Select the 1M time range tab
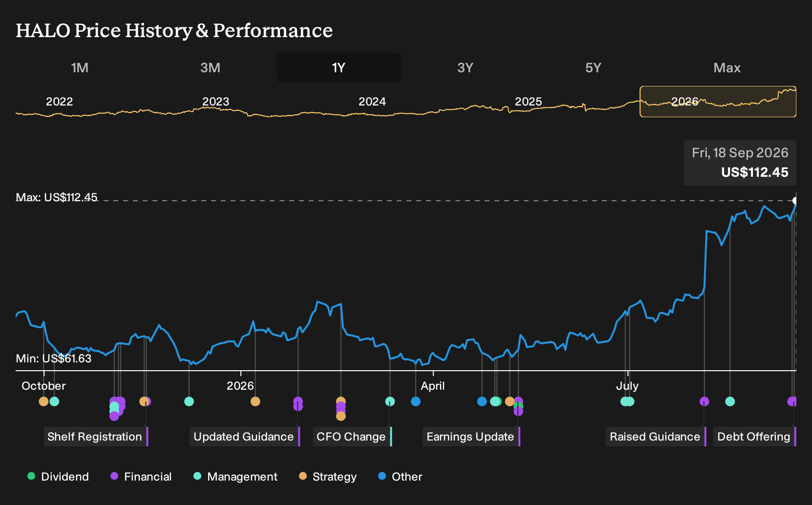Image resolution: width=812 pixels, height=505 pixels. tap(80, 67)
